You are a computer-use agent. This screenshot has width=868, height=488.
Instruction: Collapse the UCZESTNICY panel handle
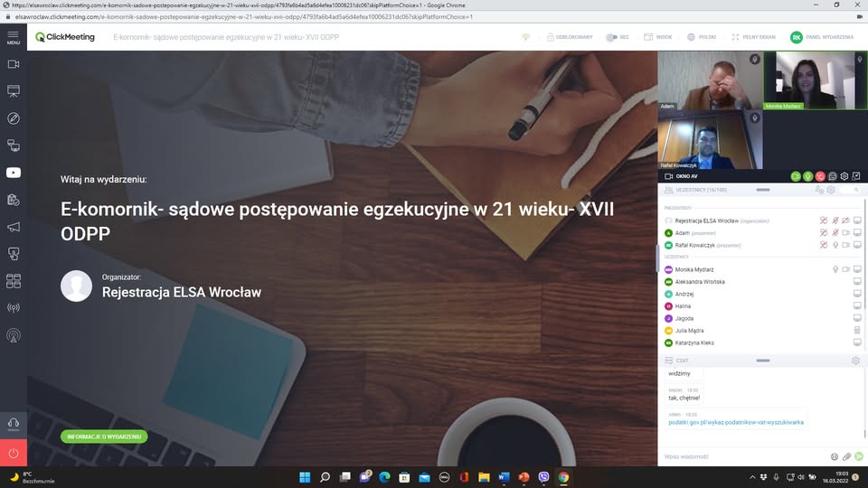tap(763, 190)
